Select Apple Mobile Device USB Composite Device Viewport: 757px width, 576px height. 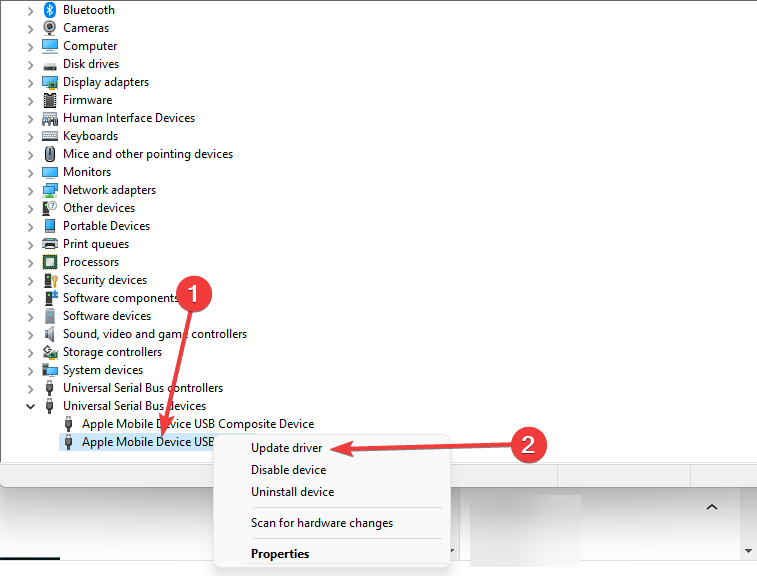pos(198,424)
